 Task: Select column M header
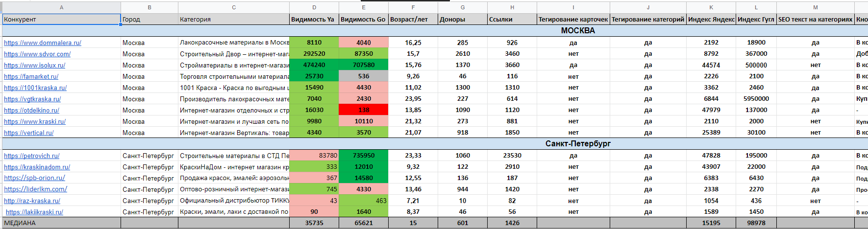(816, 7)
